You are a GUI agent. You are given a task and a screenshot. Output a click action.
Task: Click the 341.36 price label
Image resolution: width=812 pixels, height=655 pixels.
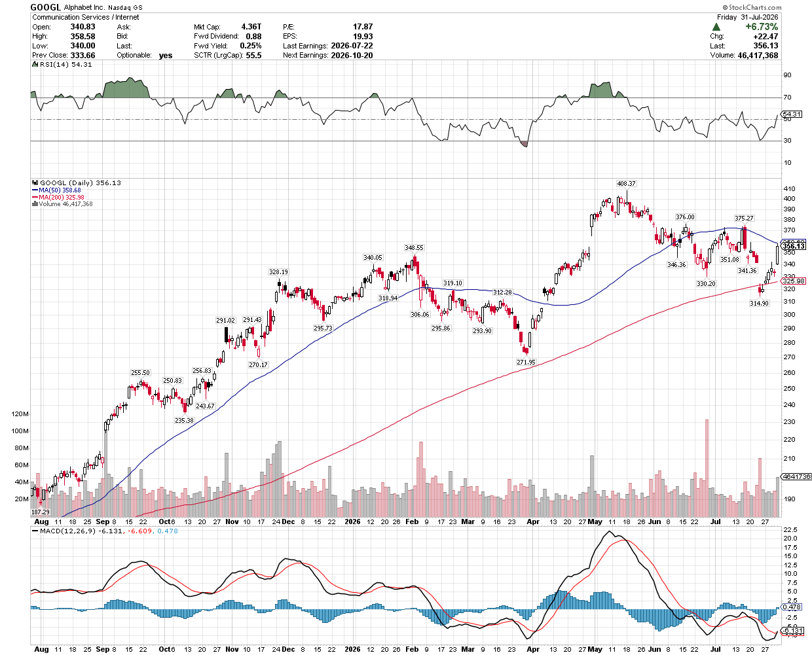[x=747, y=271]
